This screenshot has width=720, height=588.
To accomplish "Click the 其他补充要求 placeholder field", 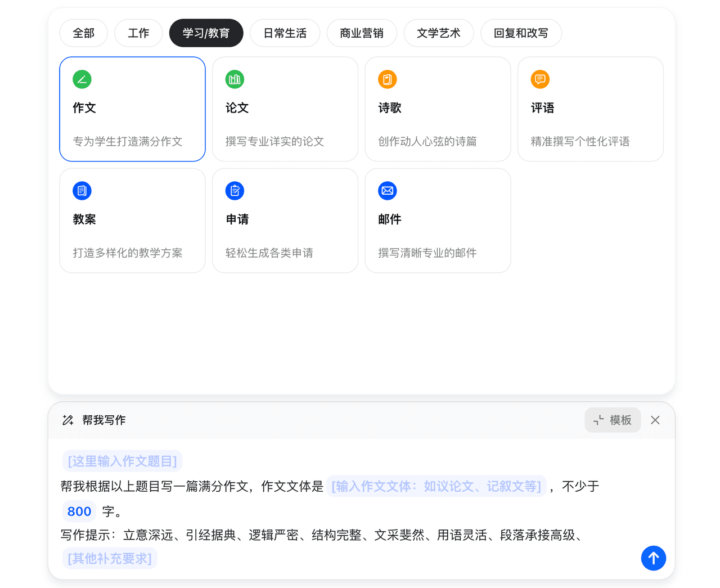I will pyautogui.click(x=110, y=559).
